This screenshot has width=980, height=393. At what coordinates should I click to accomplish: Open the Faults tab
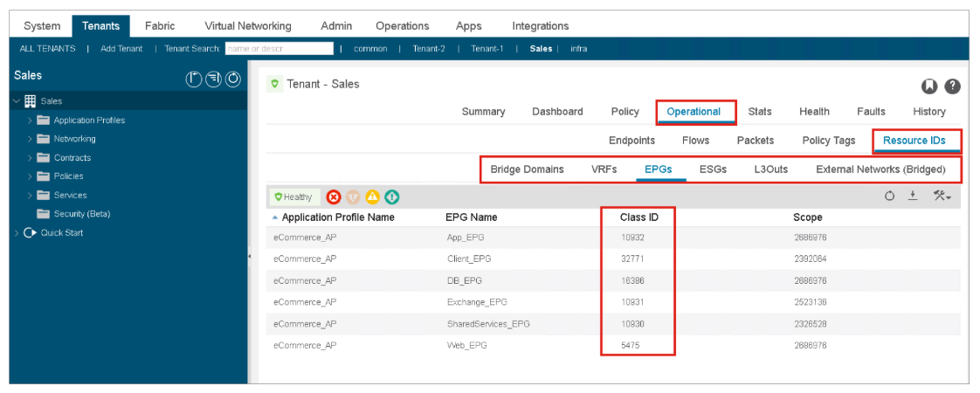pos(871,111)
